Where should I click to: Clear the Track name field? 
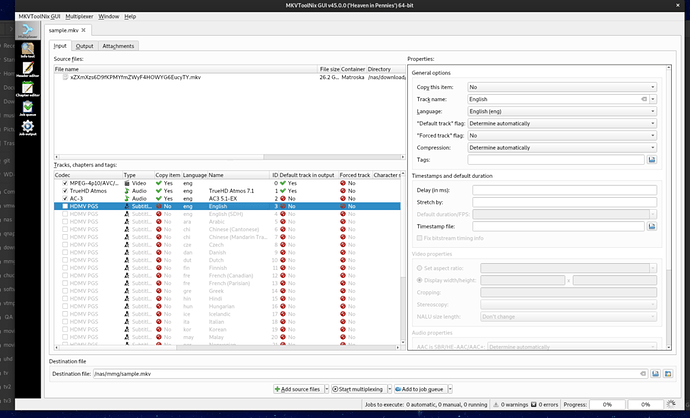pyautogui.click(x=644, y=99)
